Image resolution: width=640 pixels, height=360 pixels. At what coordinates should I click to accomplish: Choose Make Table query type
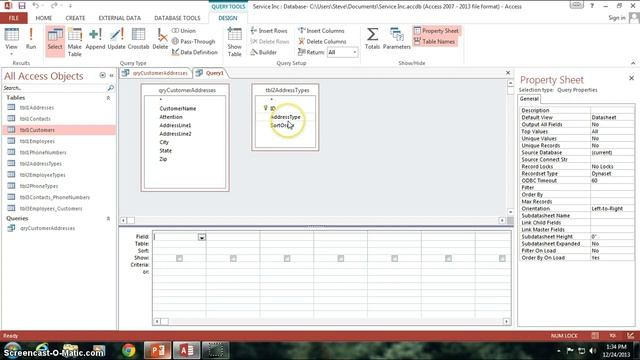point(75,42)
